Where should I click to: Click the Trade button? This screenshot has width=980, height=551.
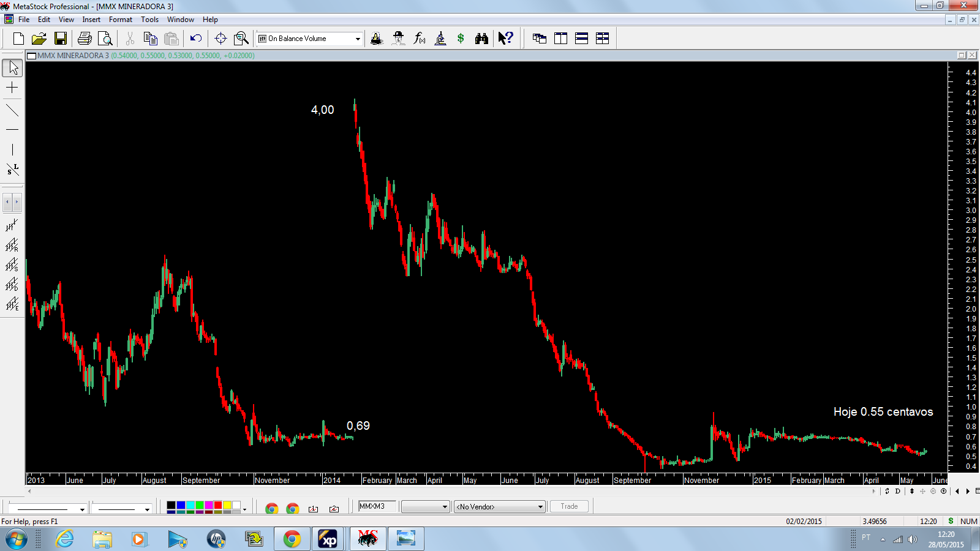[569, 506]
